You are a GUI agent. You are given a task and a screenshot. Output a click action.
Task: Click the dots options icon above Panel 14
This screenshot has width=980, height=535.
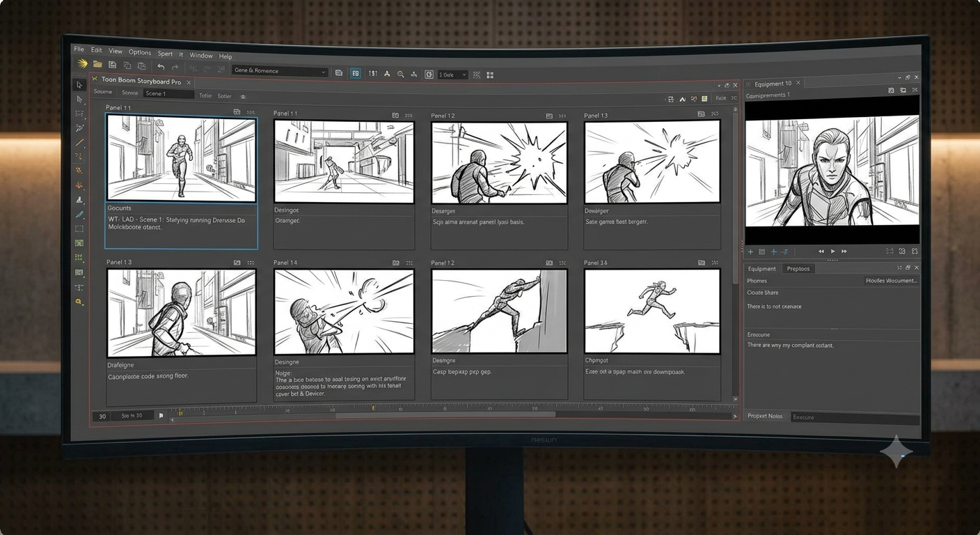[409, 263]
